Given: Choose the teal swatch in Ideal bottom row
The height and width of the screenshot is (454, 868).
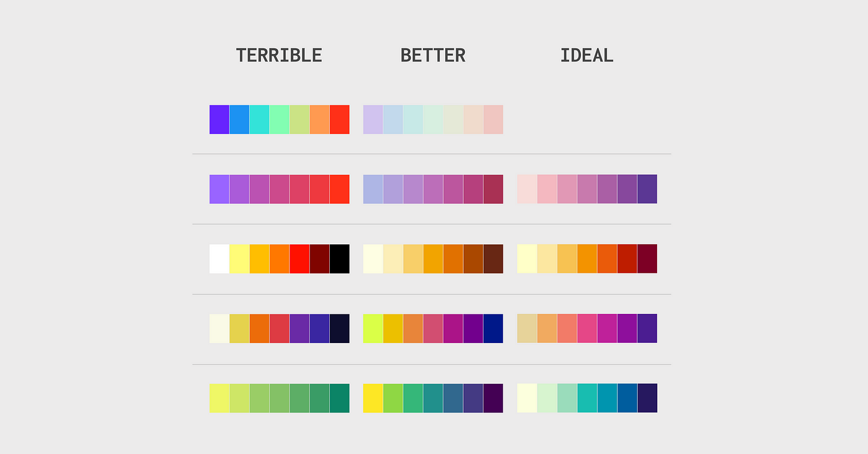Looking at the screenshot, I should [x=587, y=398].
